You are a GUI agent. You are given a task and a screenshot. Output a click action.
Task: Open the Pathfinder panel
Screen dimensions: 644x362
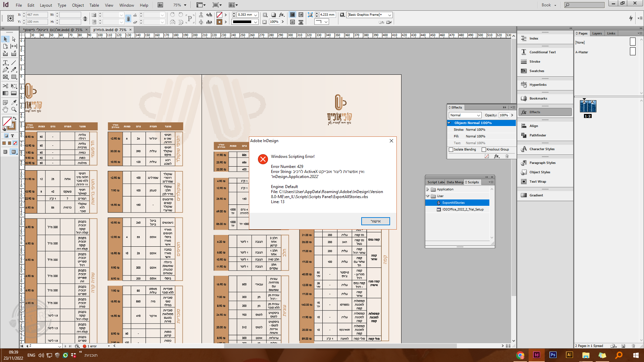pyautogui.click(x=537, y=135)
